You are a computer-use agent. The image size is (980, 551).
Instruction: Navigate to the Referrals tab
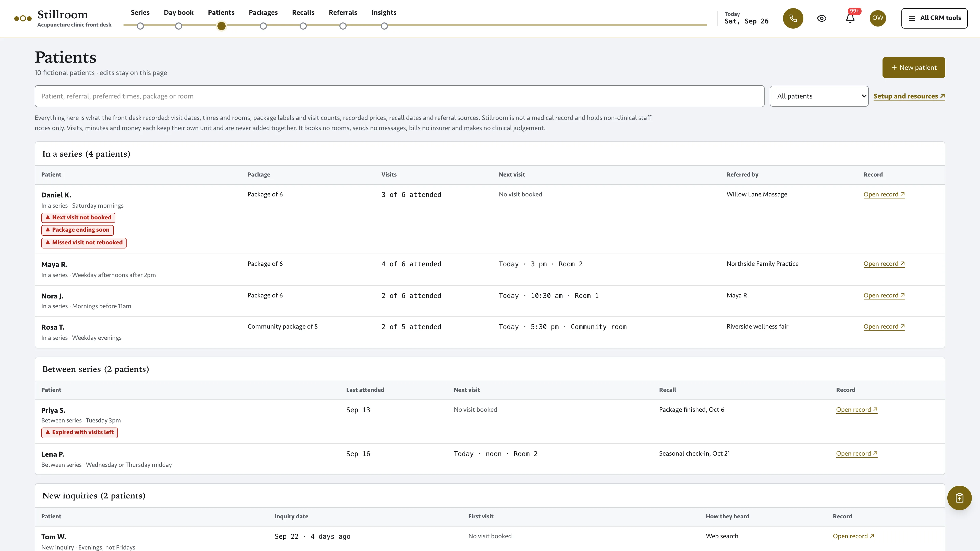coord(343,12)
